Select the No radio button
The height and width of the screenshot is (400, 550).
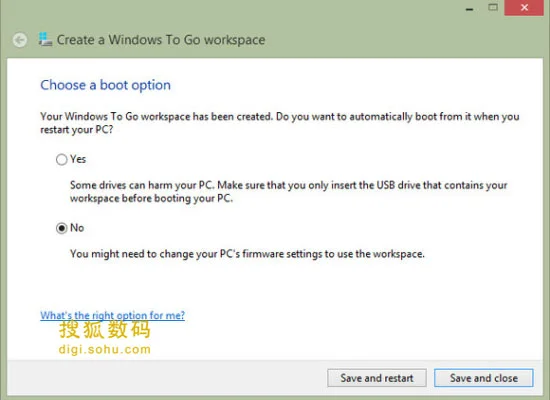[x=61, y=228]
